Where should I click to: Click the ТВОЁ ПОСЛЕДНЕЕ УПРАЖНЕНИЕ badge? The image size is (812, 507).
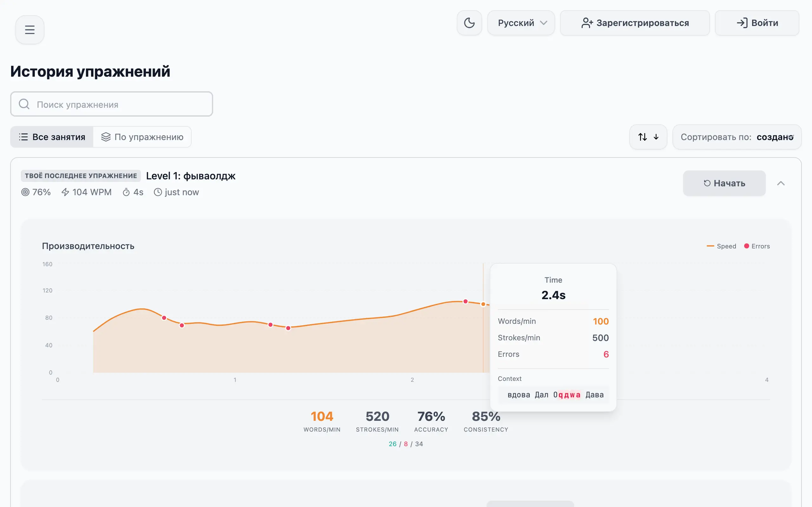coord(81,175)
